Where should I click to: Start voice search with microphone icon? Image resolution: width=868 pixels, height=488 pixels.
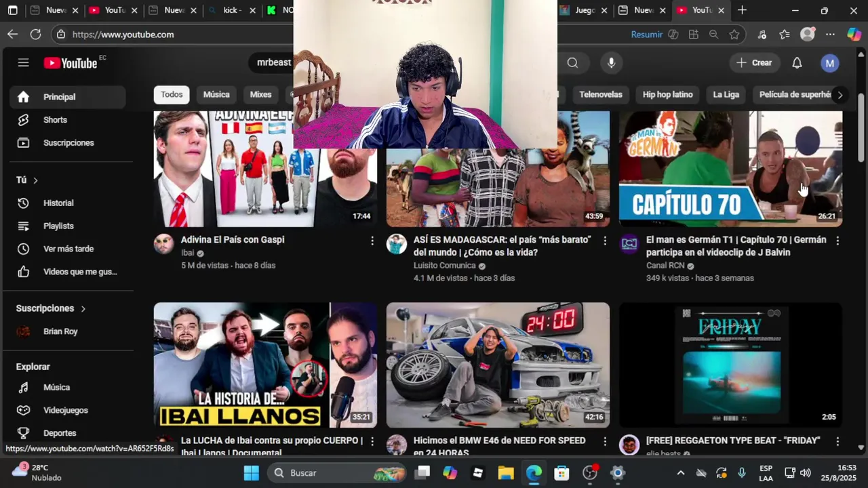(611, 63)
